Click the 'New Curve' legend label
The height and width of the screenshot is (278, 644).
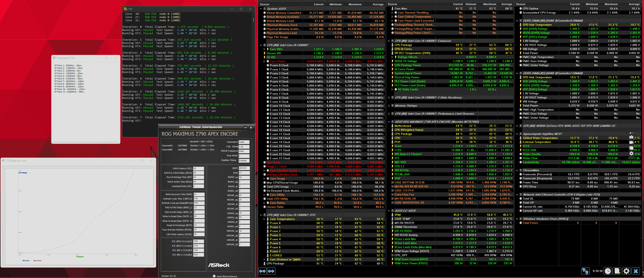38,260
